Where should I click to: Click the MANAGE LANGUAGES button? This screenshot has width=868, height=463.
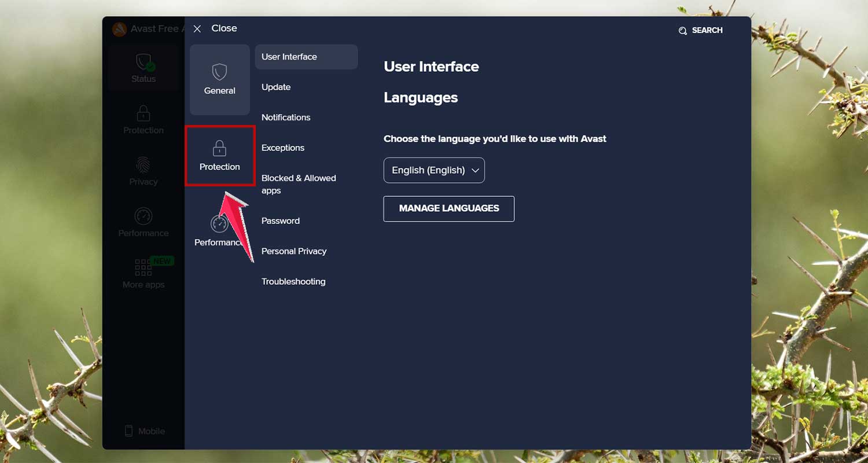448,208
